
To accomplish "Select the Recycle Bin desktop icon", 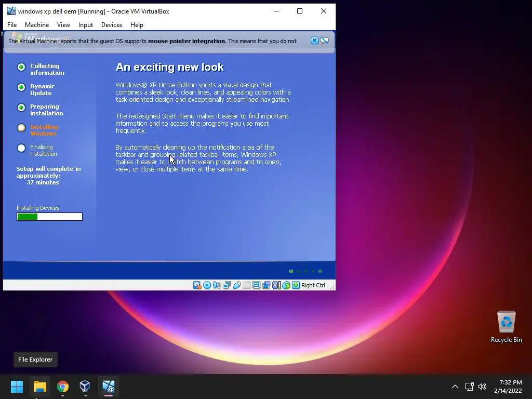I will pos(506,327).
